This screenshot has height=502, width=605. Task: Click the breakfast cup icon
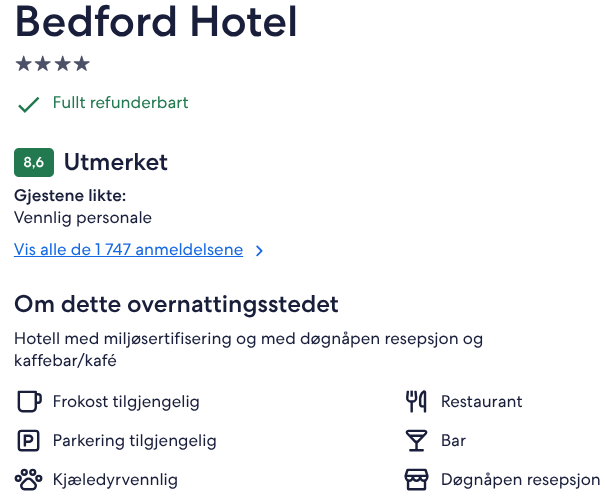pos(29,401)
